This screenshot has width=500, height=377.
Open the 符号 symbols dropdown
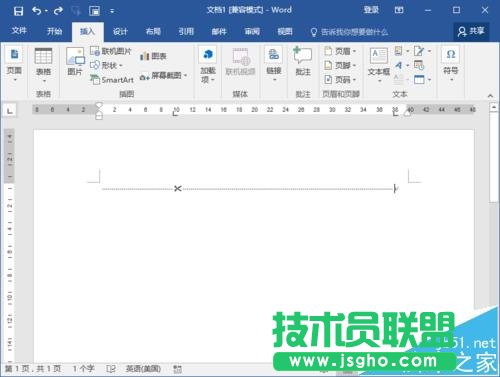[451, 65]
